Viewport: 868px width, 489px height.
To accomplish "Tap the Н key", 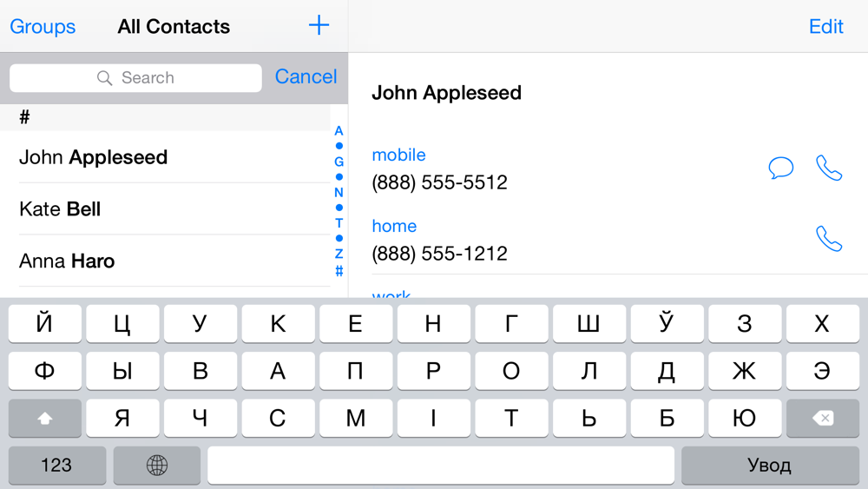I will (433, 323).
